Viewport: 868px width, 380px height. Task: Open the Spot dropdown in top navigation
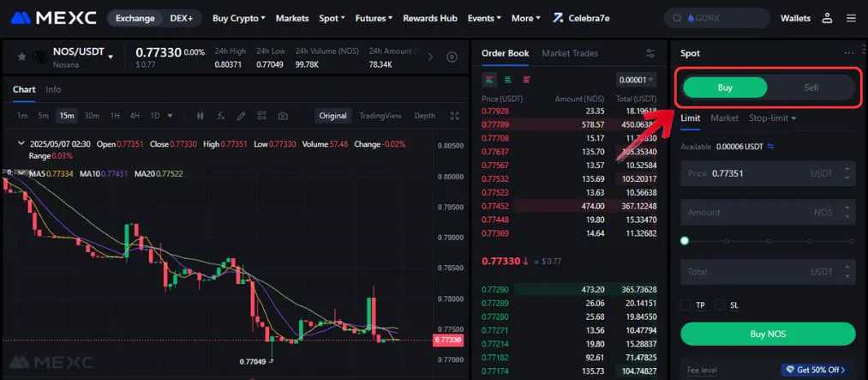(x=332, y=18)
